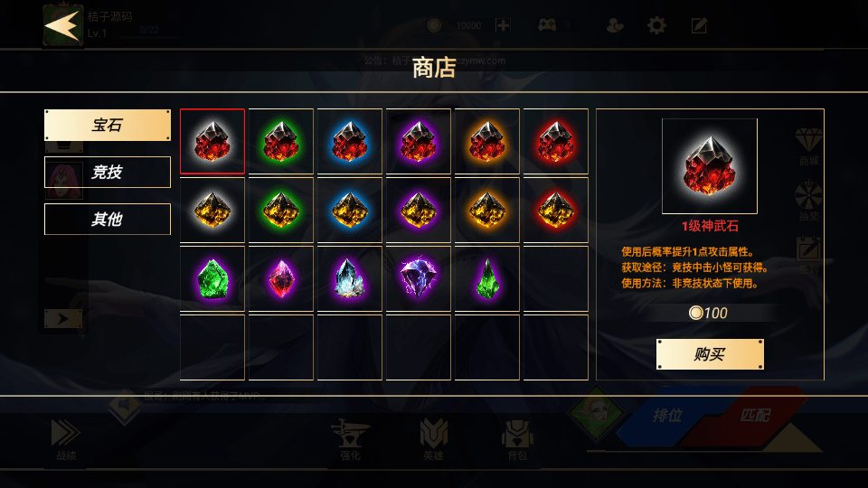Pick the green emerald crystal item
The width and height of the screenshot is (868, 488).
[x=212, y=279]
